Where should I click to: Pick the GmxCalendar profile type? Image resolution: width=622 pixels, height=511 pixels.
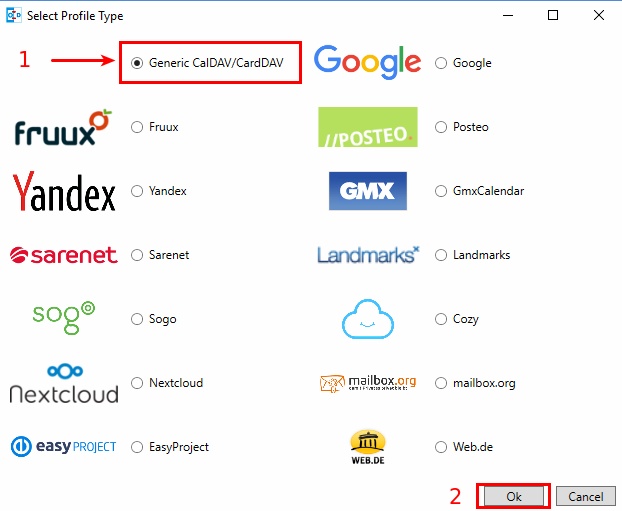(441, 191)
